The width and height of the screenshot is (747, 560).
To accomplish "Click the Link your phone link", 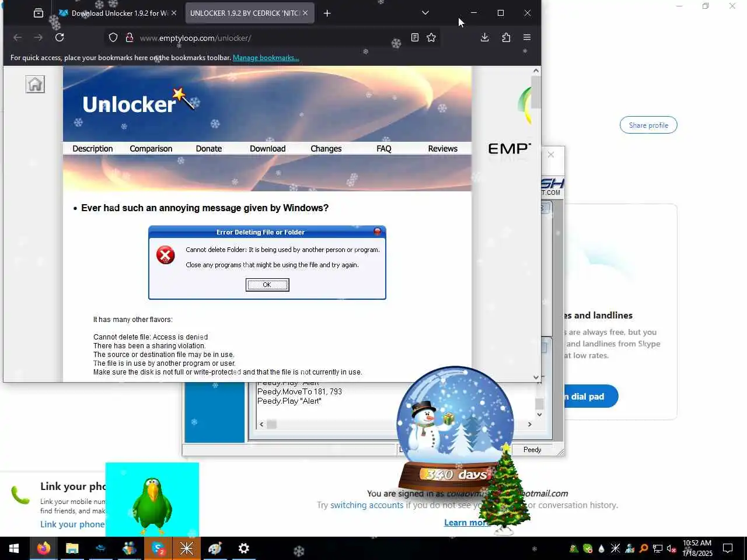I will 72,524.
